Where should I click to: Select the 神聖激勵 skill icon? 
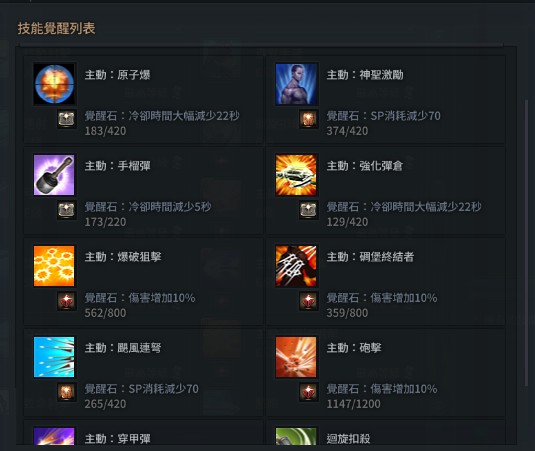pyautogui.click(x=296, y=84)
